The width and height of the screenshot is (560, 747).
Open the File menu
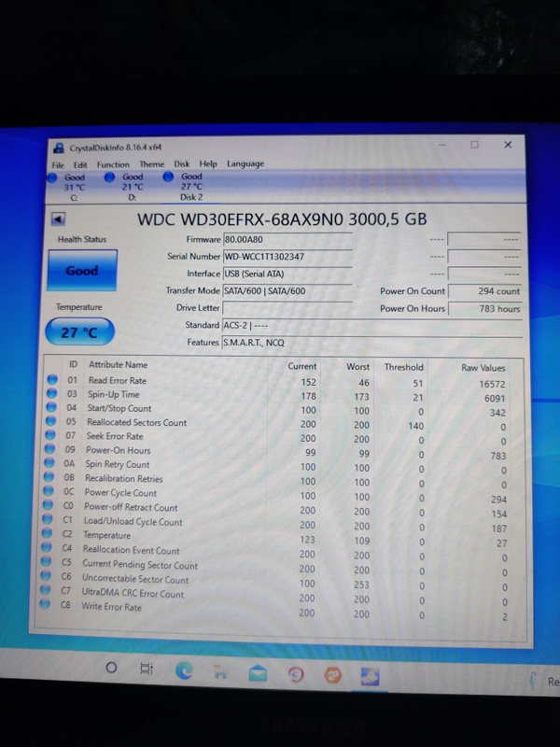tap(58, 165)
